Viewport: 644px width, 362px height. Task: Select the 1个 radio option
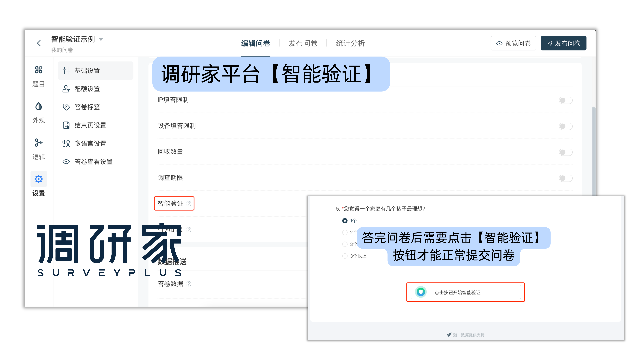click(x=345, y=221)
